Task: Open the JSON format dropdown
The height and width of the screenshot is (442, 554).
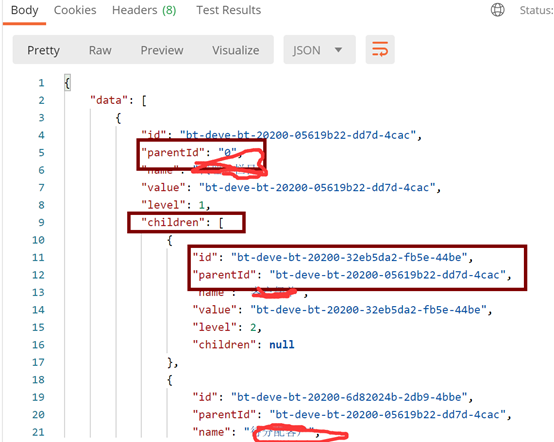Action: 319,50
